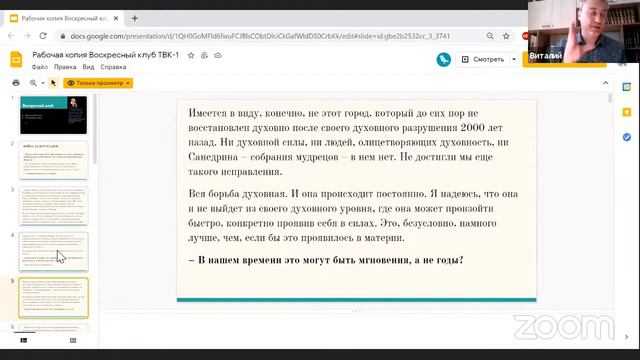Click the Виталий video thumbnail

tap(584, 31)
